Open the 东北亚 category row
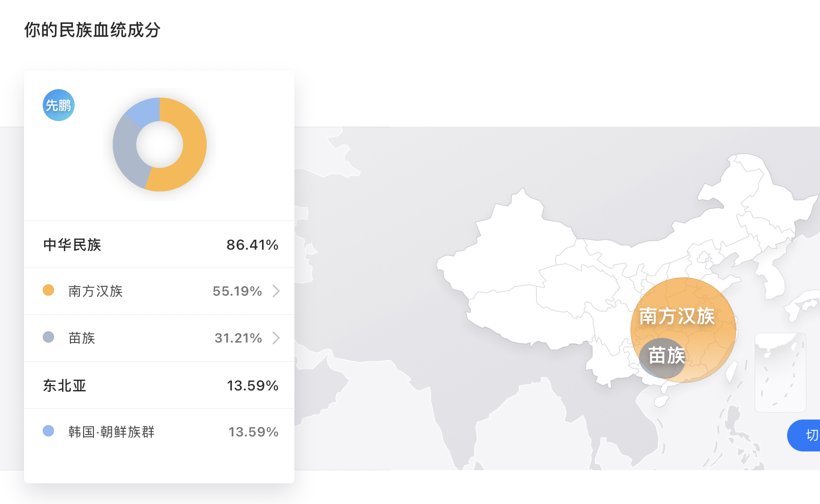This screenshot has width=820, height=504. point(159,385)
